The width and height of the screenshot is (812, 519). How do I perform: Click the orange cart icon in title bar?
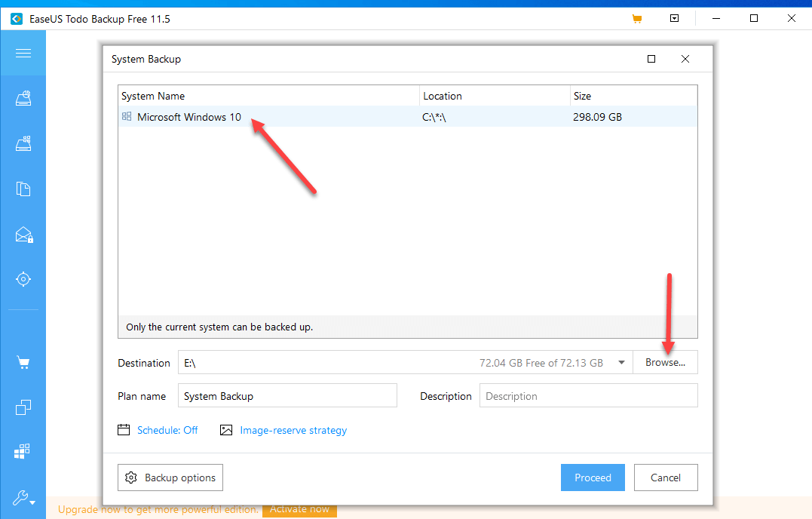(x=637, y=19)
